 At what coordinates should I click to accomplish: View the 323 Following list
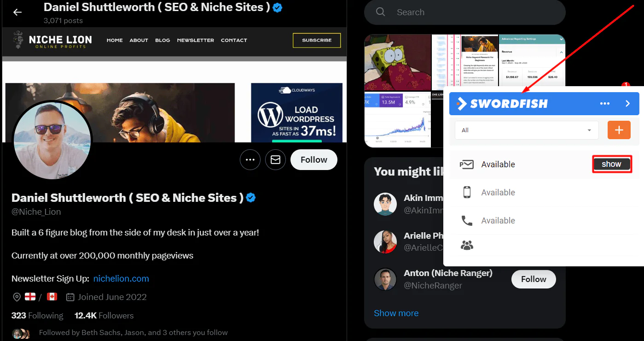pyautogui.click(x=37, y=316)
